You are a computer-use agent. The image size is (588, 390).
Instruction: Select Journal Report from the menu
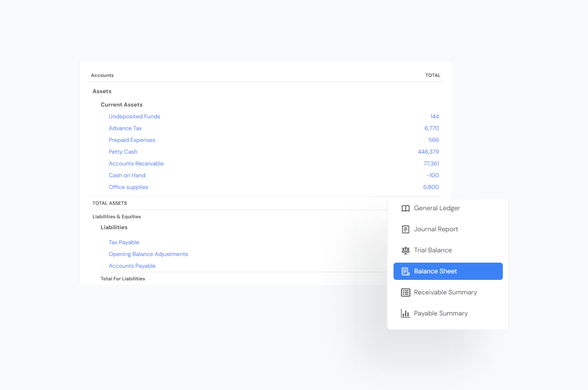pos(436,229)
